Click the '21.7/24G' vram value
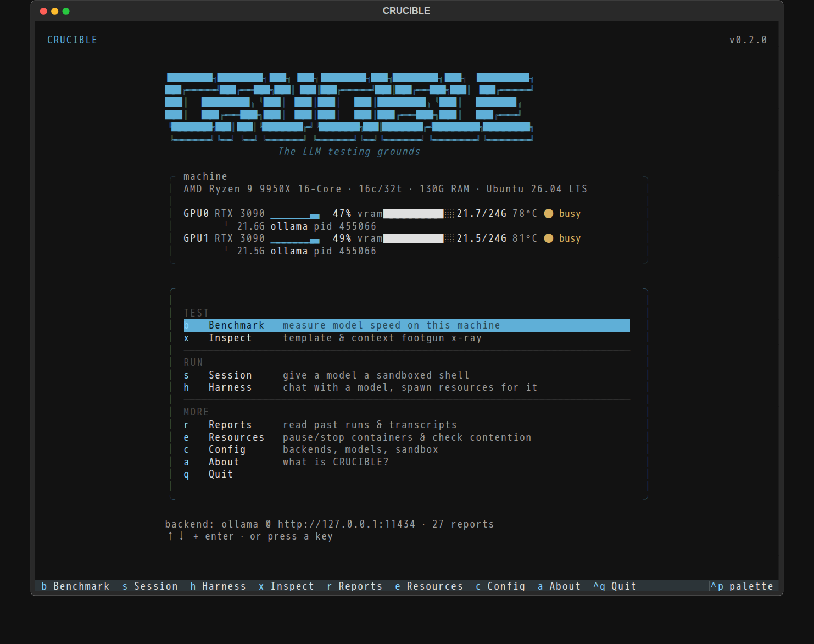Screen dimensions: 814x644 tap(482, 214)
